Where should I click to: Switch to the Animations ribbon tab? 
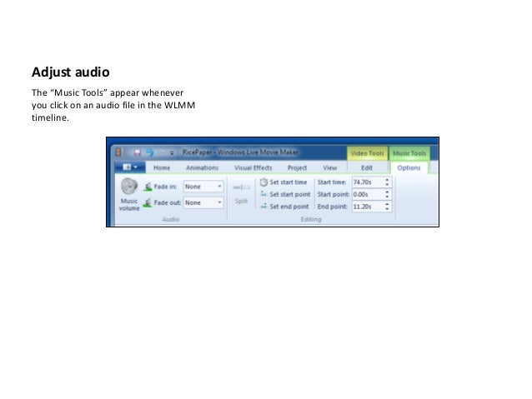point(203,167)
